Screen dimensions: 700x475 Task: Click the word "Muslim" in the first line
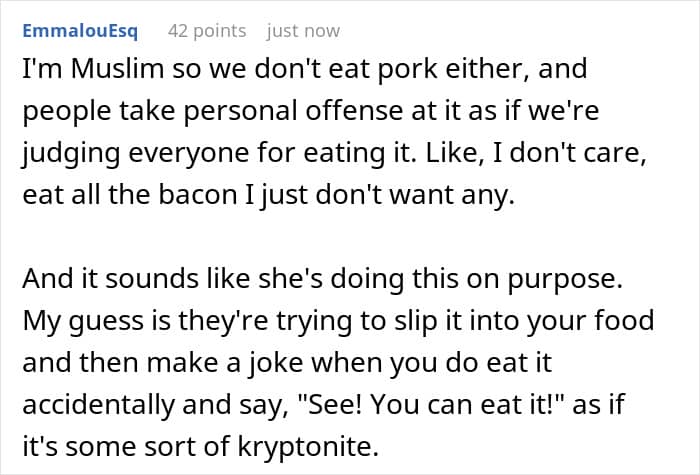point(117,69)
